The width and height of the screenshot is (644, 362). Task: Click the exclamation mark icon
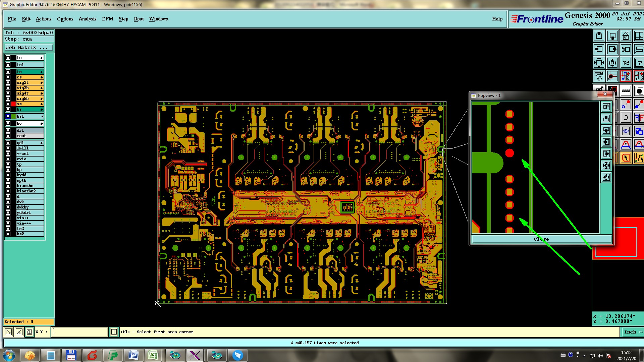click(x=114, y=332)
